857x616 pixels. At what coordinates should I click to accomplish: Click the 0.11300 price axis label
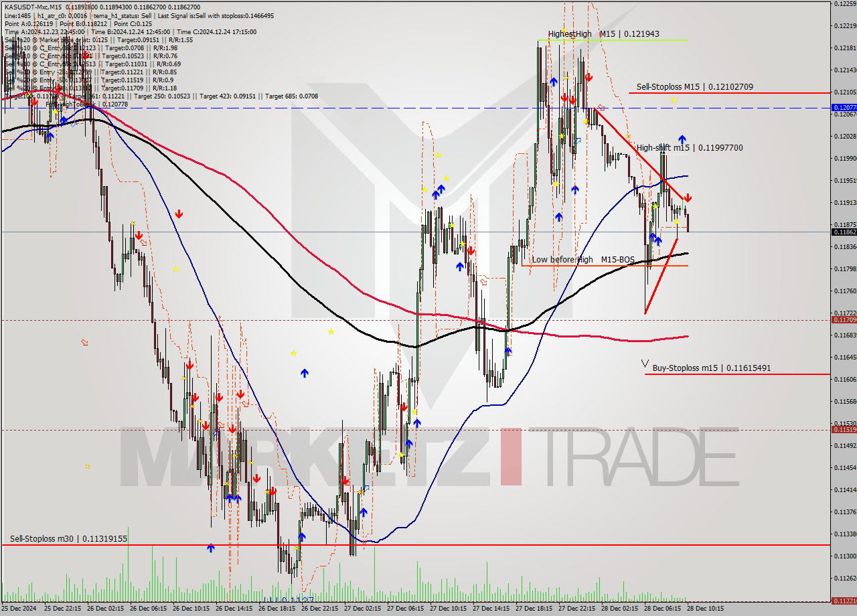[x=845, y=556]
